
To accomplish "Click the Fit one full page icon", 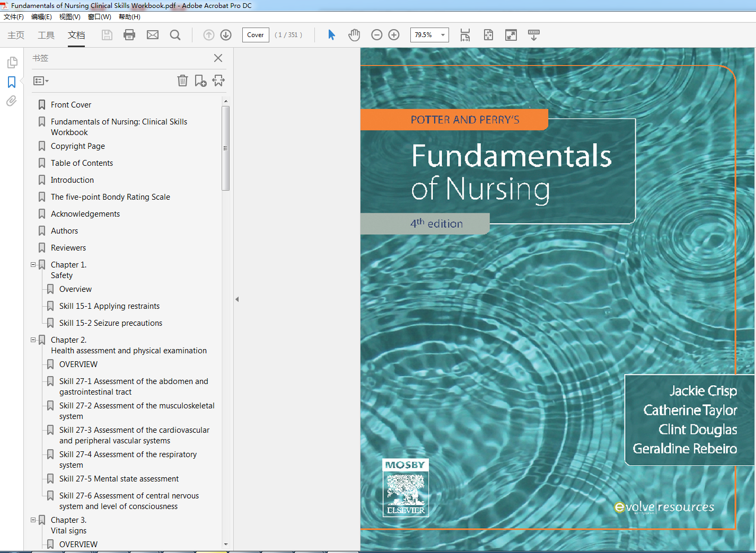I will (x=488, y=35).
